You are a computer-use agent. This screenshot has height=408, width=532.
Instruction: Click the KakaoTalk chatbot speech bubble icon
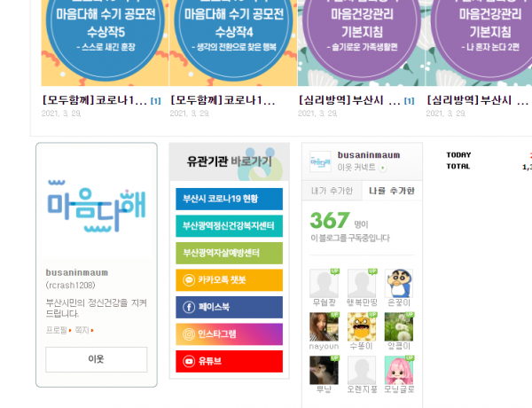[189, 280]
